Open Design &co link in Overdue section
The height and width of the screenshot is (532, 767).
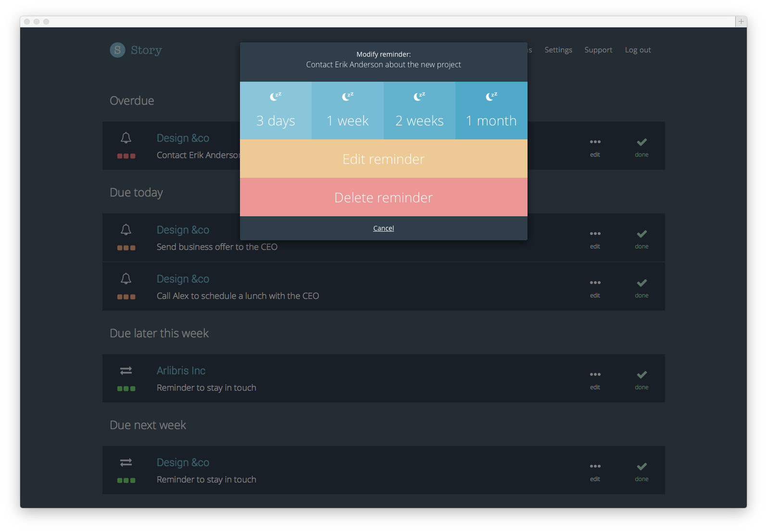coord(183,138)
